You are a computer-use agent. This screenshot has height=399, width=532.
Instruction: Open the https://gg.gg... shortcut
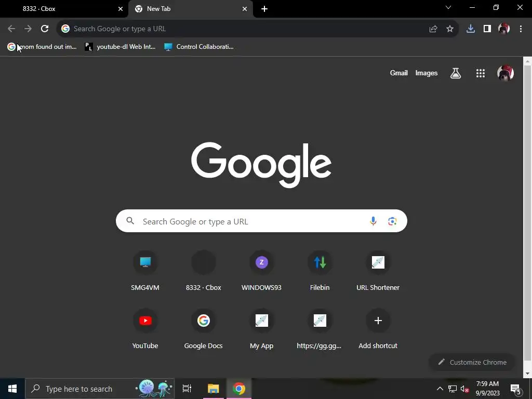click(320, 330)
